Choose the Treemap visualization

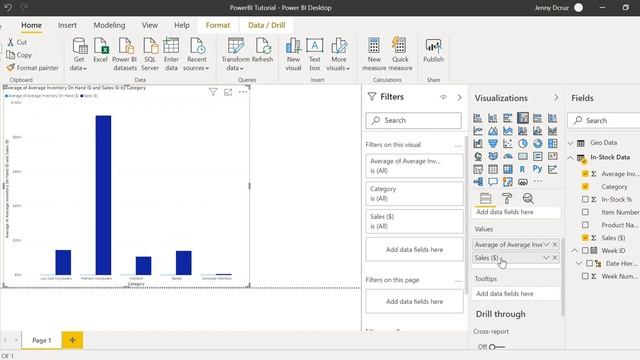point(553,144)
